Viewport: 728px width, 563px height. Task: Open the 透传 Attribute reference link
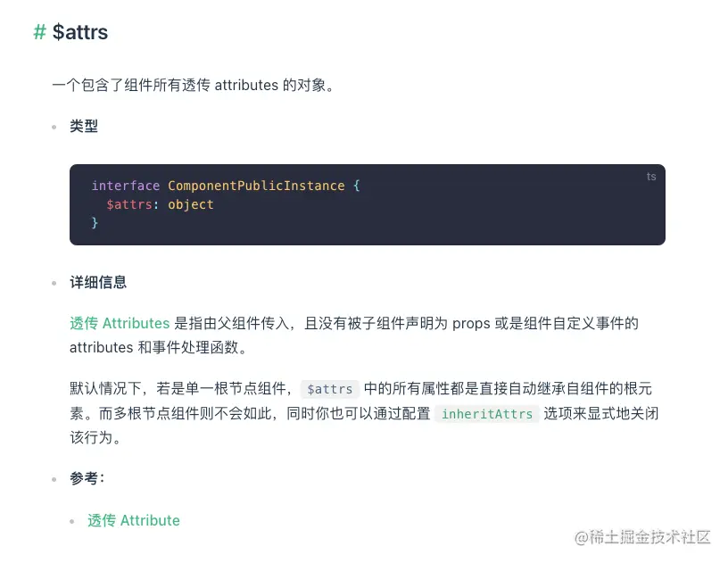tap(134, 520)
